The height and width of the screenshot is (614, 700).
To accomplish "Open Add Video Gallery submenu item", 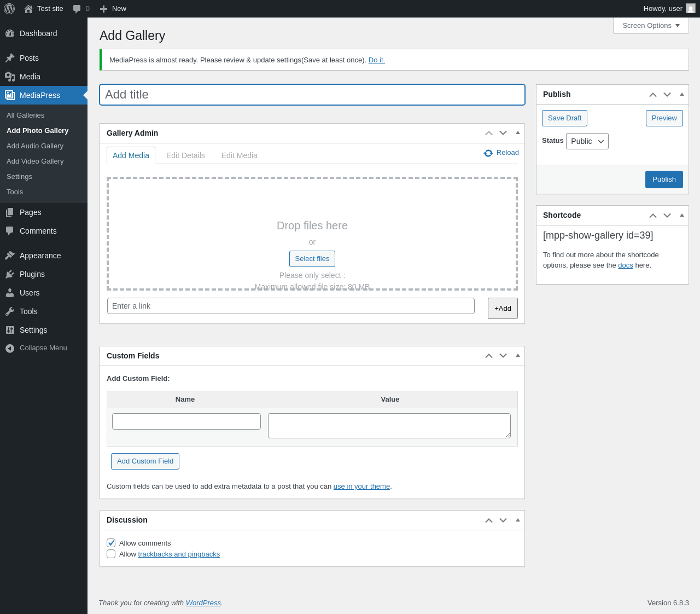I will pos(35,161).
